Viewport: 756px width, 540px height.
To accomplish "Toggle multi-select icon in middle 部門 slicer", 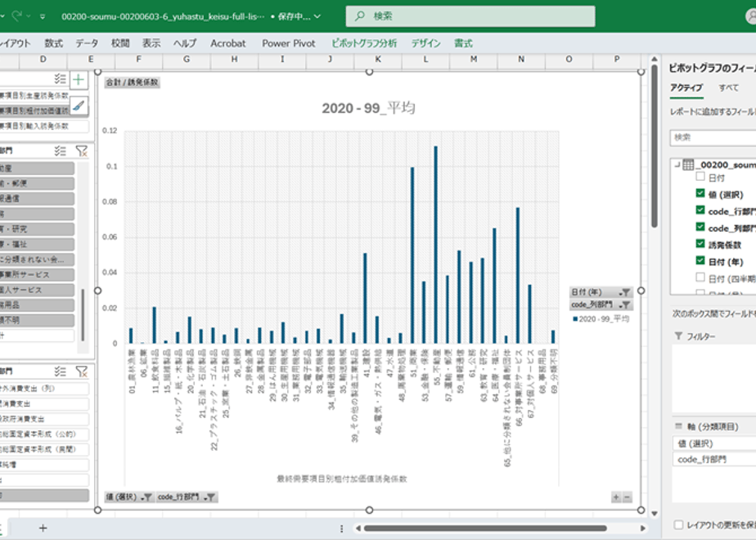I will [61, 151].
